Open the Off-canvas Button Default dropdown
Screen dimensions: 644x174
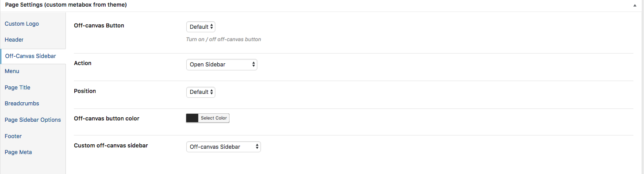[201, 27]
